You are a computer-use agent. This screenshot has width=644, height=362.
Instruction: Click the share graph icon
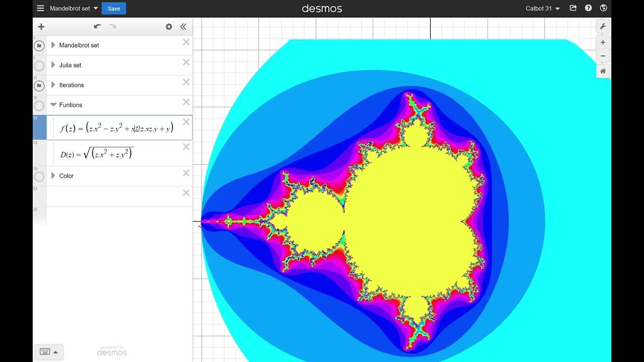click(x=573, y=8)
